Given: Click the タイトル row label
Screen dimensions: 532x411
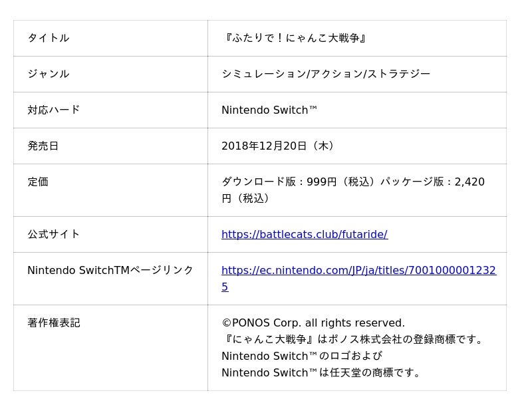Looking at the screenshot, I should click(48, 38).
